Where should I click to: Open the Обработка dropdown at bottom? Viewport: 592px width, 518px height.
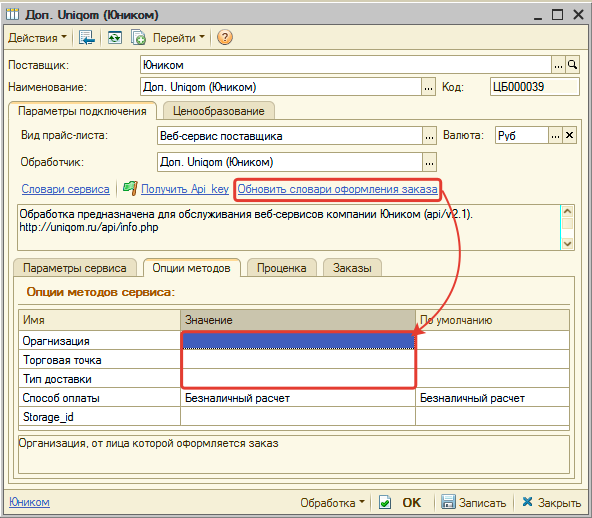coord(332,503)
